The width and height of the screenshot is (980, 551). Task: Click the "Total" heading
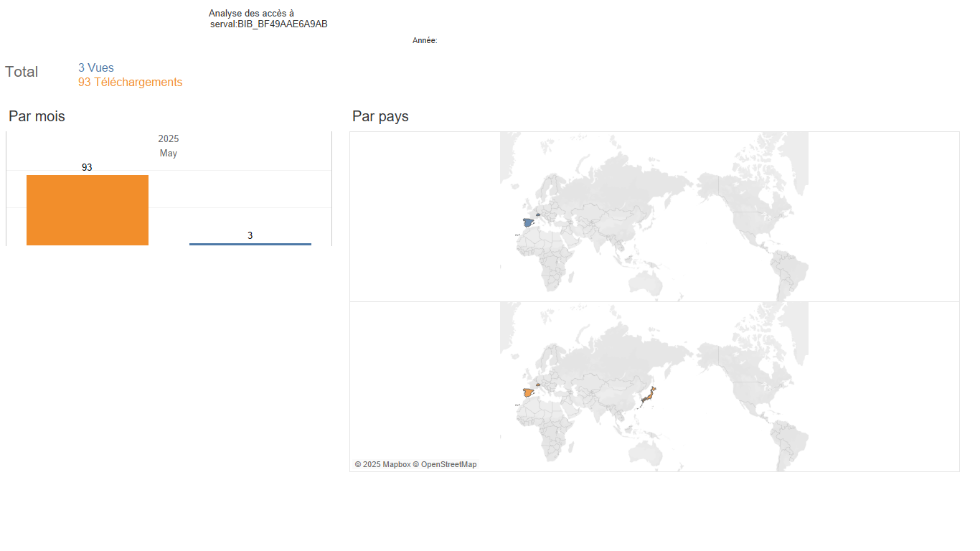22,72
